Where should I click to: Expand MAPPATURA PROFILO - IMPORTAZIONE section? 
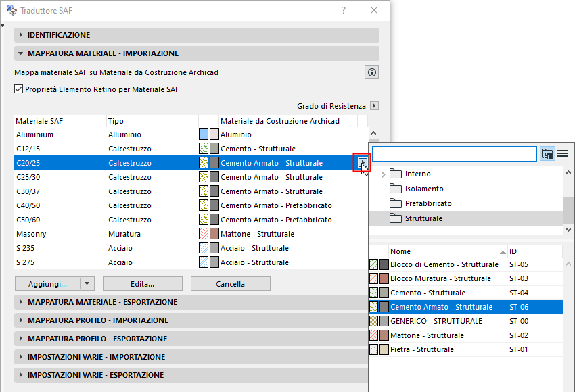[191, 320]
